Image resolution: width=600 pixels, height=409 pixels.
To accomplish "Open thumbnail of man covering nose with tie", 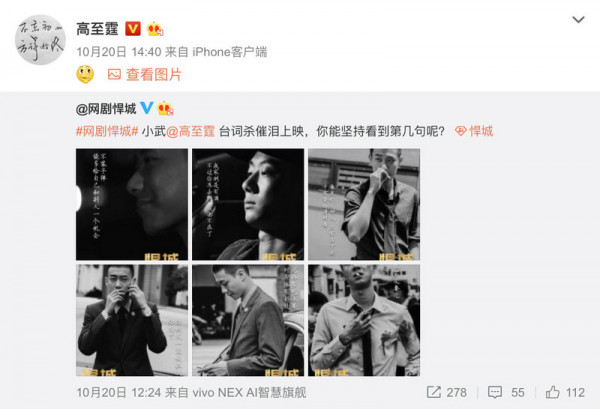I will [364, 204].
